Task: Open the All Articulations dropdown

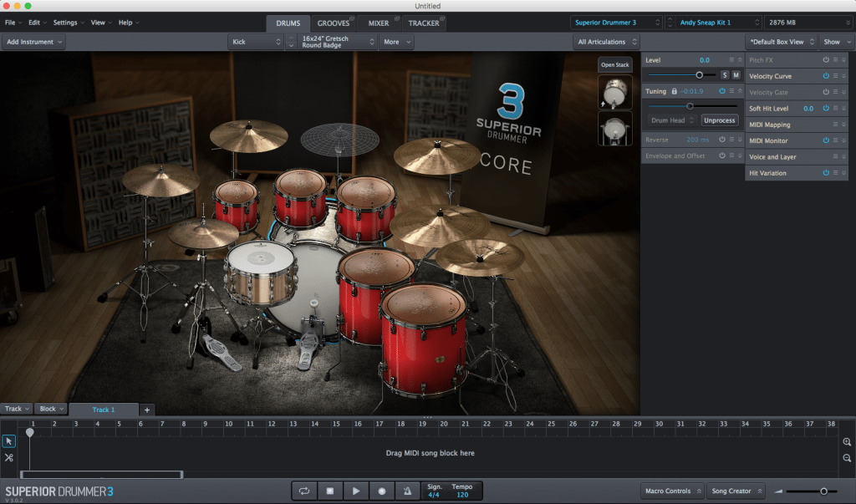Action: (x=604, y=41)
